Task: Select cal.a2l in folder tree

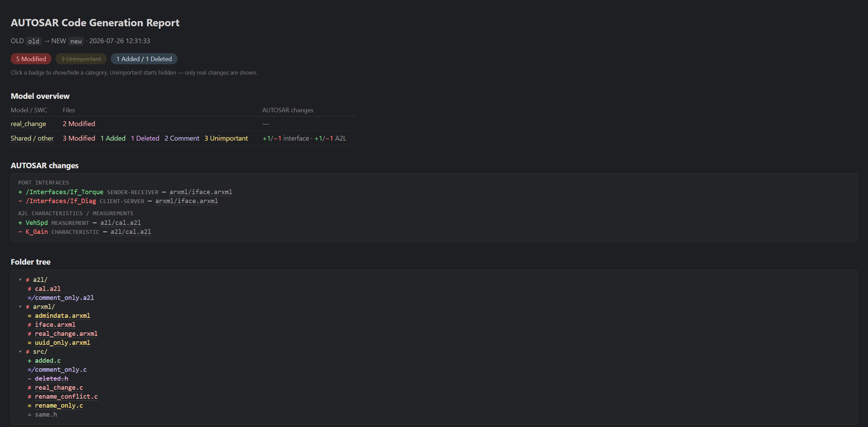Action: point(48,288)
